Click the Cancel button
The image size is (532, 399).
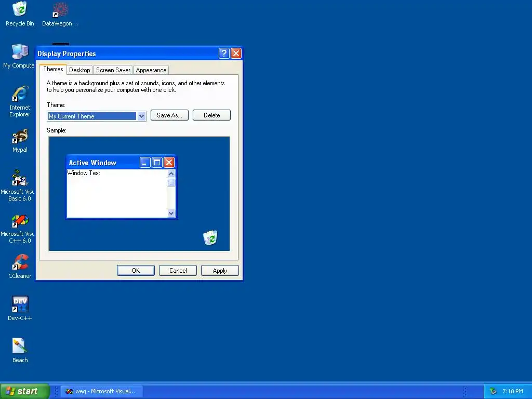click(x=178, y=270)
